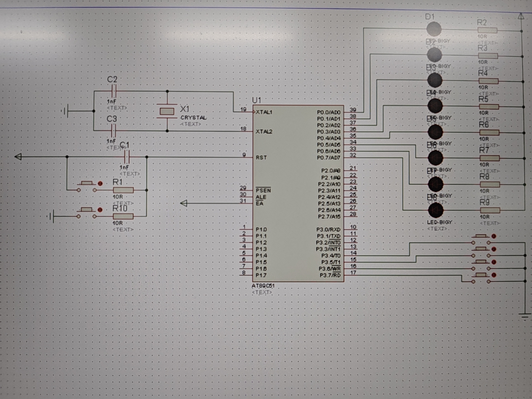Click the power terminal above resistor R2
532x399 pixels.
521,16
